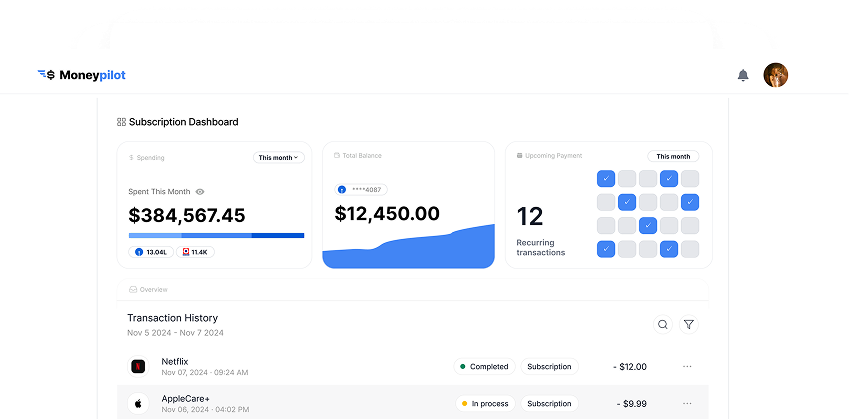Select the ****4087 card chip
Viewport: 849px width, 419px height.
tap(361, 190)
